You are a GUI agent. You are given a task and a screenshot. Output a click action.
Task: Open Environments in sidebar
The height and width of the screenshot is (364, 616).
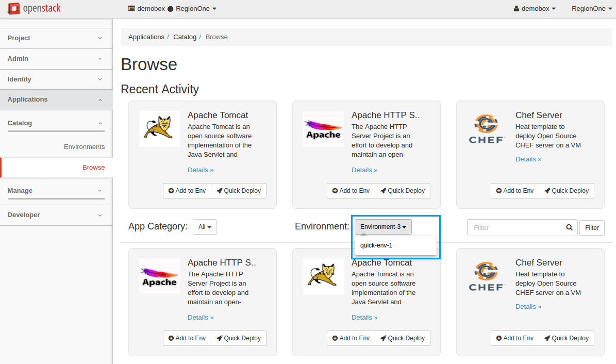click(x=84, y=147)
